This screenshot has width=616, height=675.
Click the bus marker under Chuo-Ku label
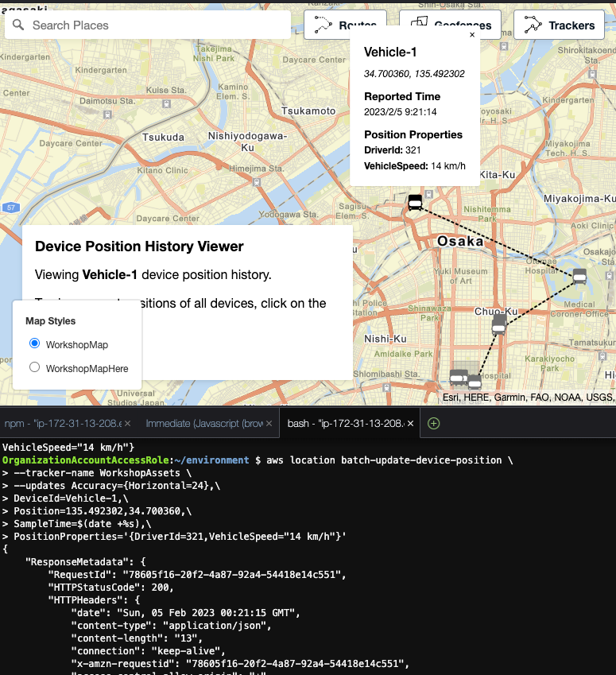[x=499, y=324]
